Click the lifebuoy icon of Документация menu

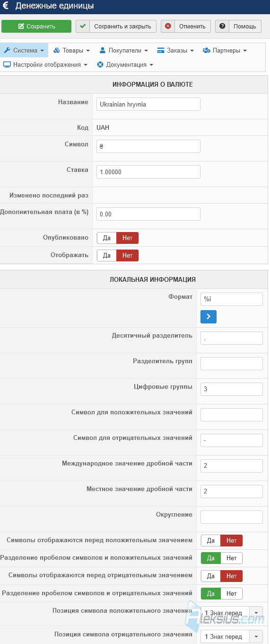[100, 64]
